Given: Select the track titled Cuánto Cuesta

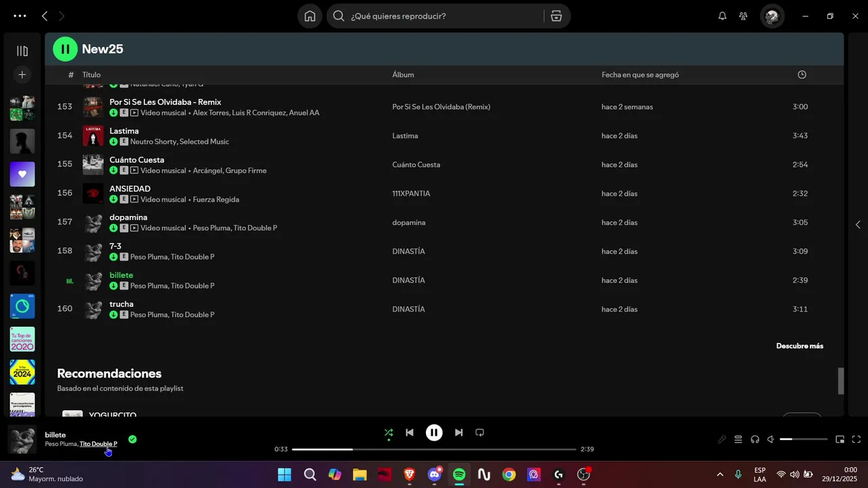Looking at the screenshot, I should (137, 160).
